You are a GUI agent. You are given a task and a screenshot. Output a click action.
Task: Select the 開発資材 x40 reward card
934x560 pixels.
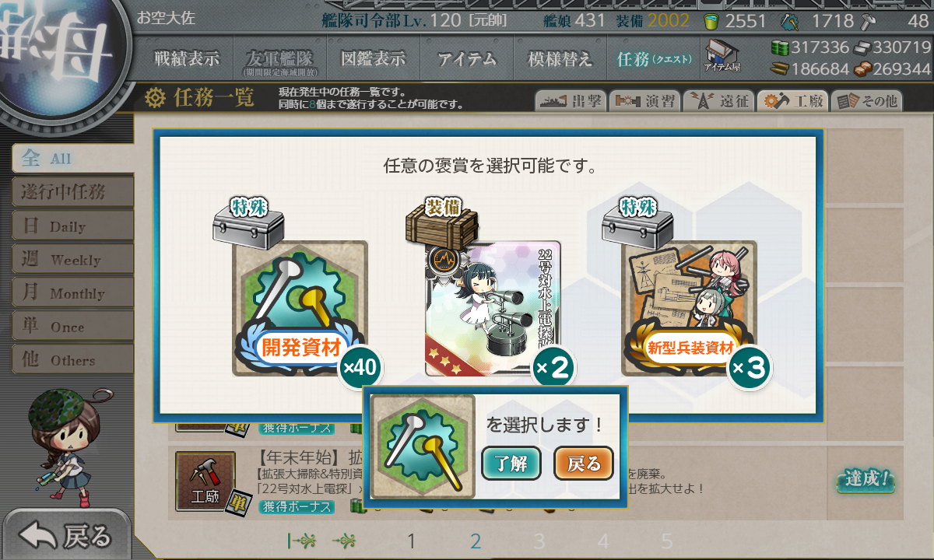click(x=300, y=309)
